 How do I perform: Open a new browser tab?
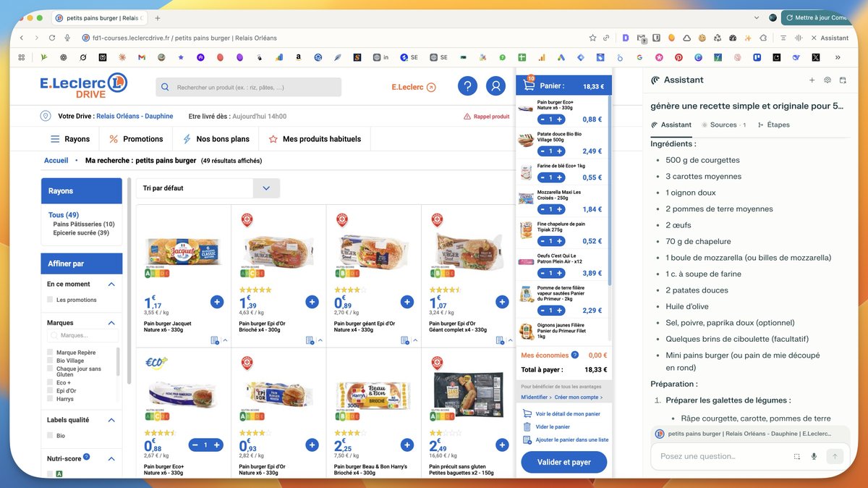(x=158, y=17)
